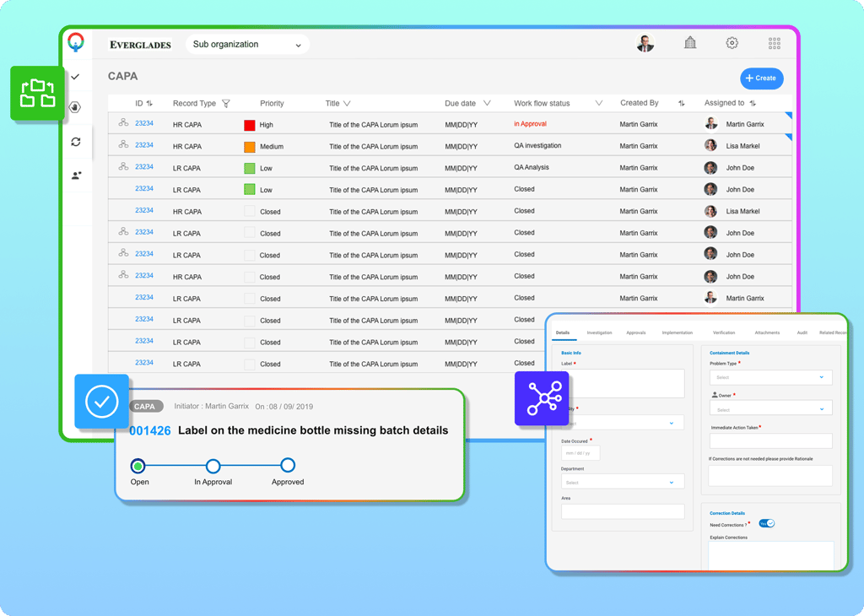Click the corrections Rationale text box
The height and width of the screenshot is (616, 864).
point(770,475)
